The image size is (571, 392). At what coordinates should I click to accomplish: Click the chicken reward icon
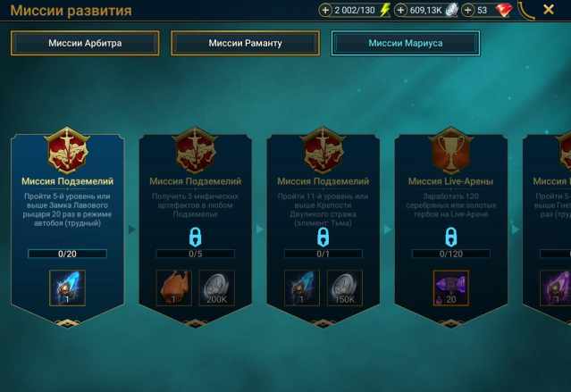coord(173,288)
